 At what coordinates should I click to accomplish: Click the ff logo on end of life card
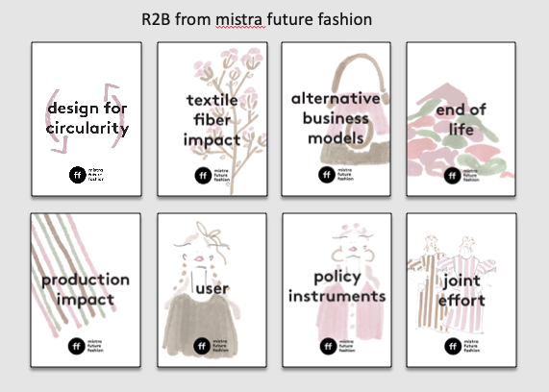tap(452, 175)
